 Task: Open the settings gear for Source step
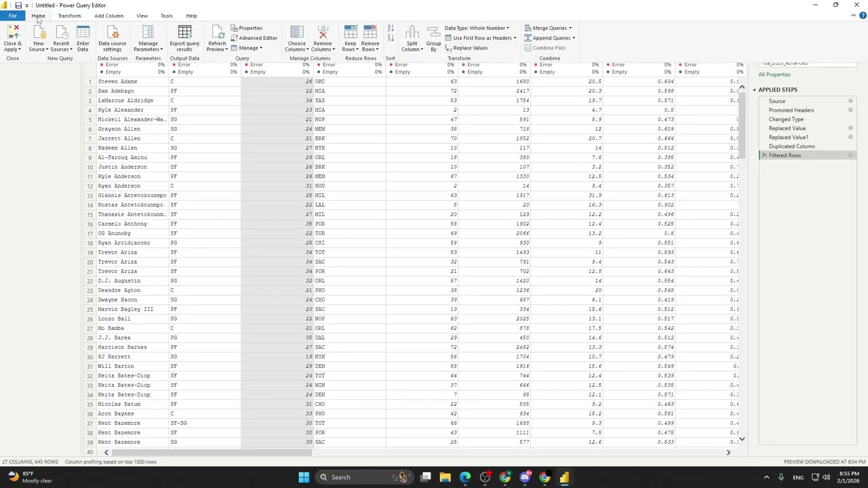pos(850,101)
